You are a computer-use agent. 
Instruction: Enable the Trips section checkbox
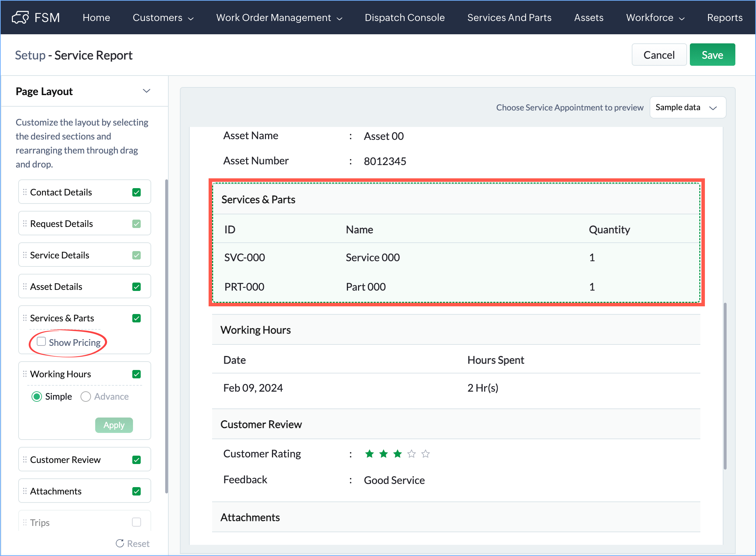pos(136,522)
